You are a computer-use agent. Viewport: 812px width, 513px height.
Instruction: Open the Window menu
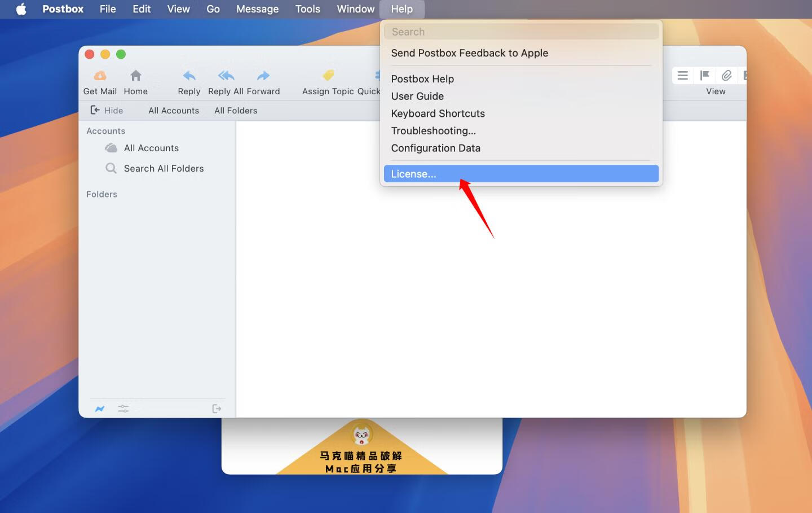coord(356,9)
